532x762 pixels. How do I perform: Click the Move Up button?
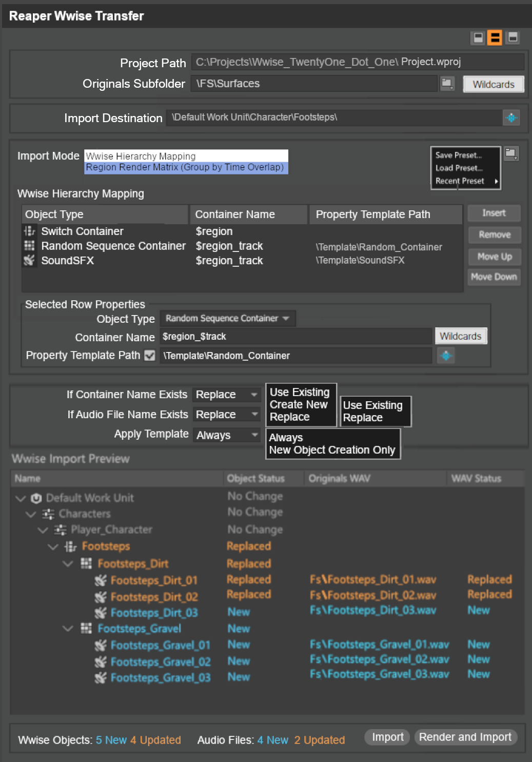(494, 256)
